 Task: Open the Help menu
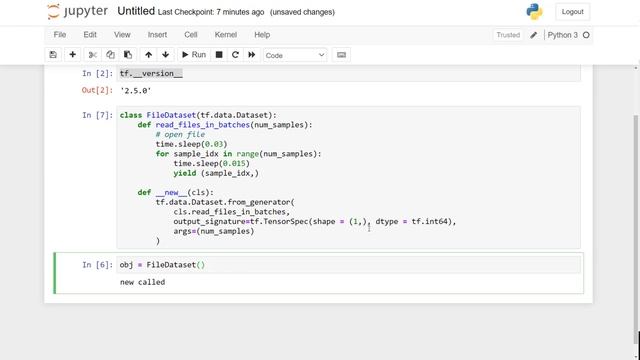(262, 35)
